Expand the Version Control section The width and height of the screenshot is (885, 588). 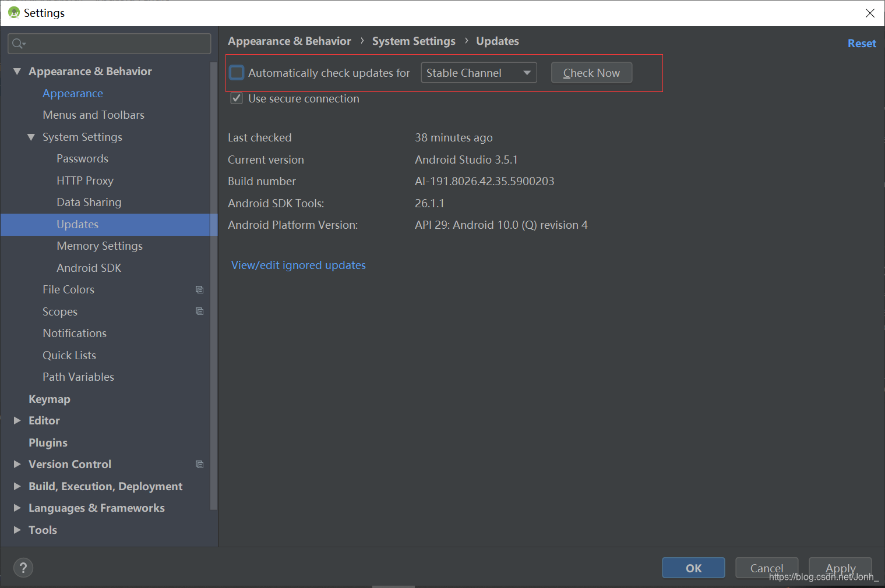(x=17, y=464)
